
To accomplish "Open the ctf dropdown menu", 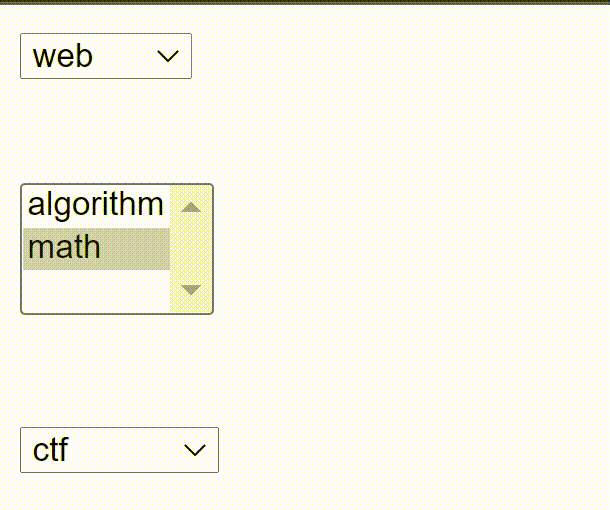I will 119,450.
